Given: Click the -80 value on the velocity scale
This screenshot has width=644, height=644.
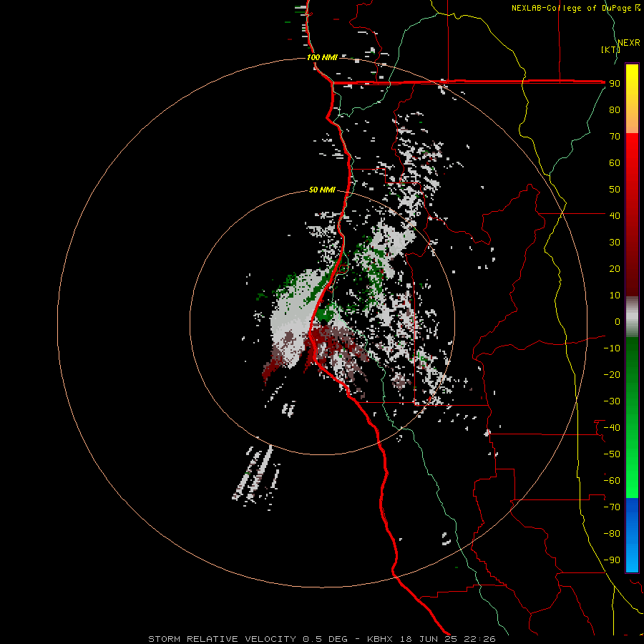Looking at the screenshot, I should 612,534.
